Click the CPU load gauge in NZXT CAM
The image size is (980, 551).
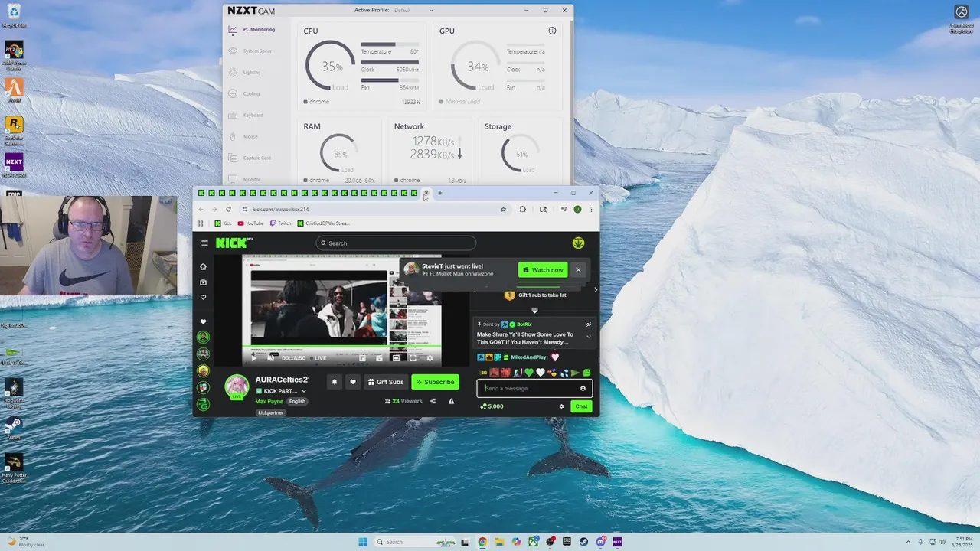click(x=332, y=67)
